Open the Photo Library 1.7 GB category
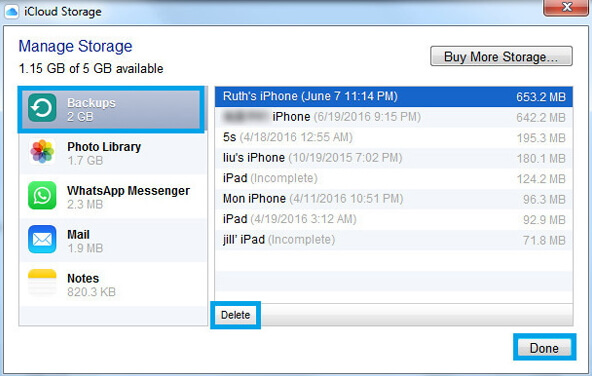The width and height of the screenshot is (592, 376). point(113,153)
